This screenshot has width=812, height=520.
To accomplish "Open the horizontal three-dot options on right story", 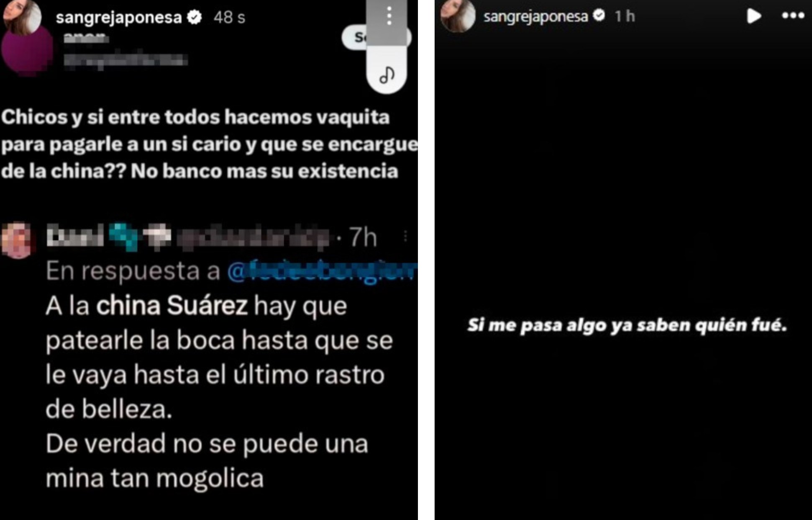I will pyautogui.click(x=793, y=16).
